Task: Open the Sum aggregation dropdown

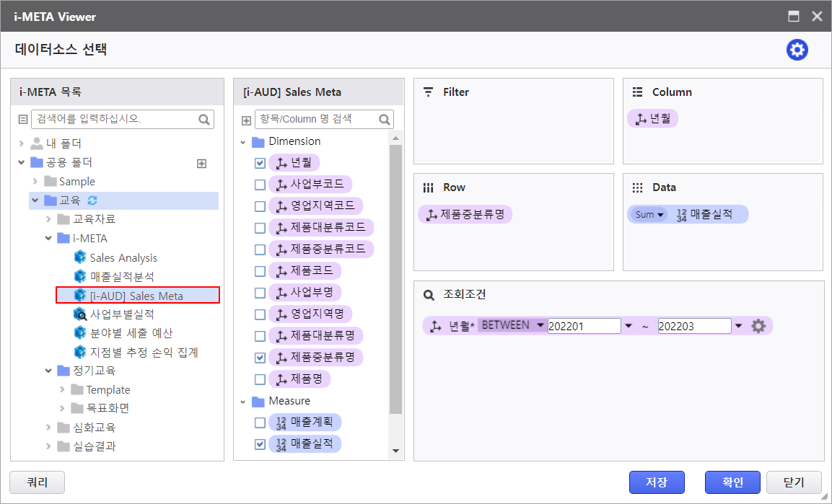Action: (x=649, y=215)
